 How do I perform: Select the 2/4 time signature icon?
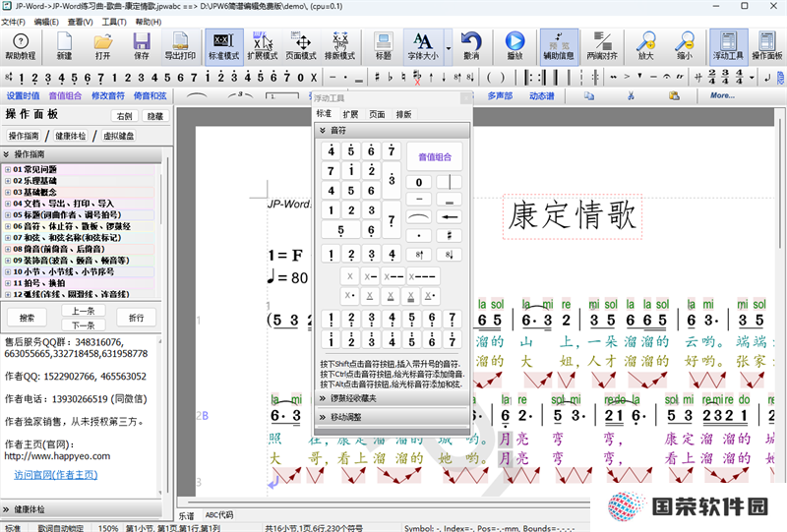(x=711, y=78)
